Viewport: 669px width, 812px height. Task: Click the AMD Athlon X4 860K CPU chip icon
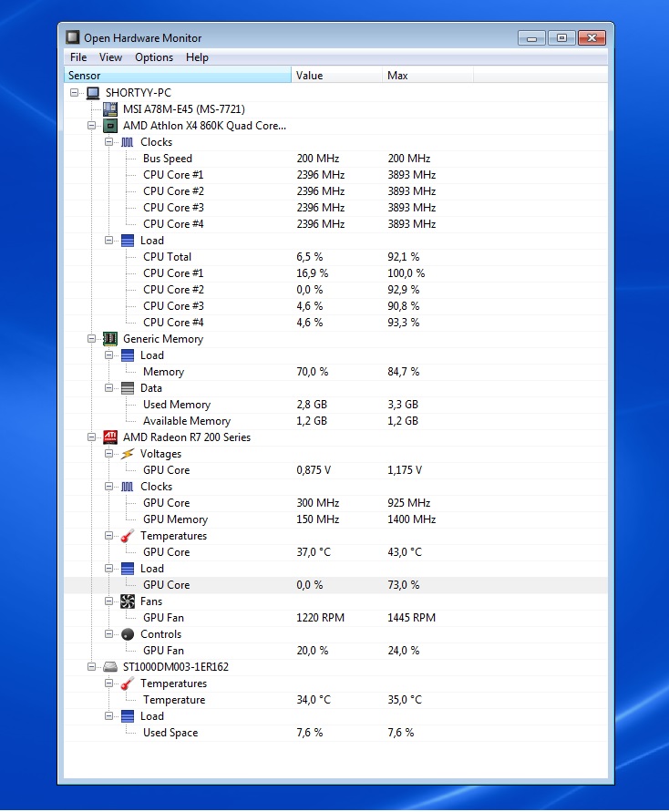coord(109,126)
